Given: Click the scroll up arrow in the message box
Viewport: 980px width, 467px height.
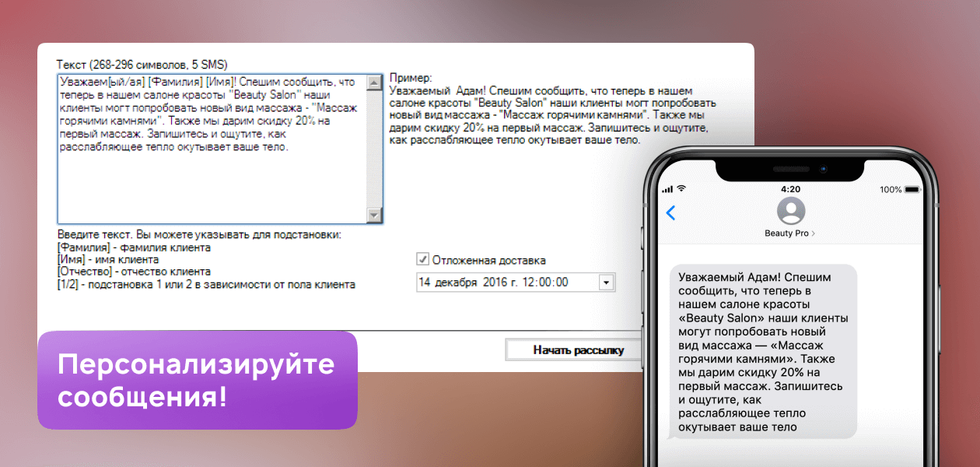Looking at the screenshot, I should 375,83.
